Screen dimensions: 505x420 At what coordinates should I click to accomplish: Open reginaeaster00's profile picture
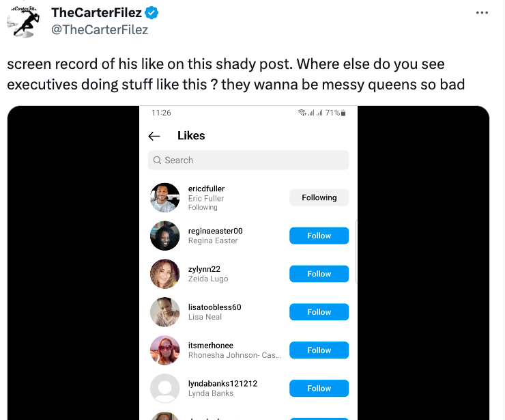pos(164,236)
